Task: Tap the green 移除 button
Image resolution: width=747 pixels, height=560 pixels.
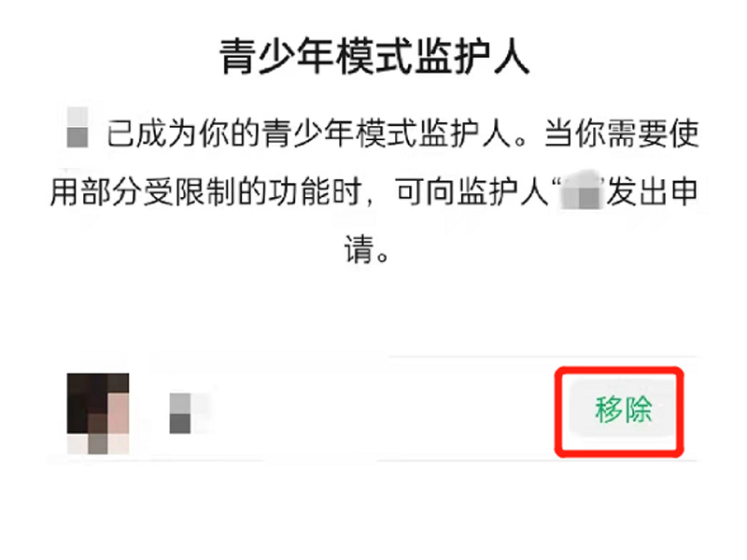Action: click(623, 409)
